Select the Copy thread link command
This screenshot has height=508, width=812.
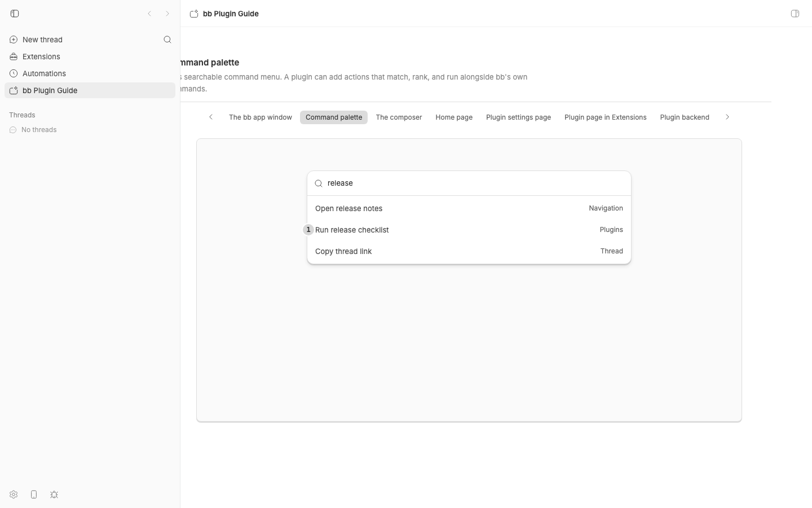point(469,251)
